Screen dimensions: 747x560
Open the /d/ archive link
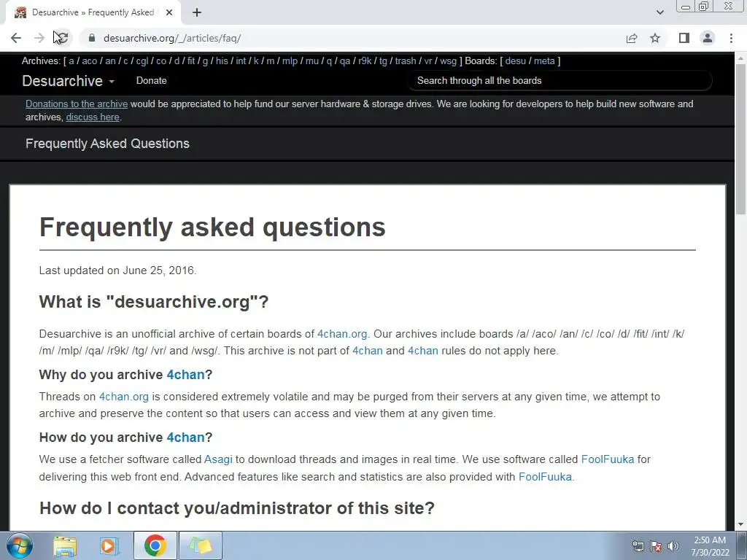(x=177, y=61)
